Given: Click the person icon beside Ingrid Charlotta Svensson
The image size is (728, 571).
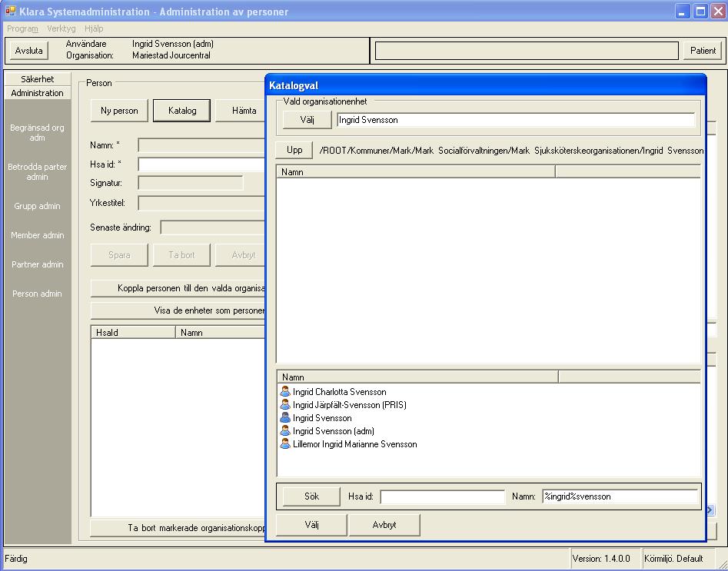Looking at the screenshot, I should [285, 391].
